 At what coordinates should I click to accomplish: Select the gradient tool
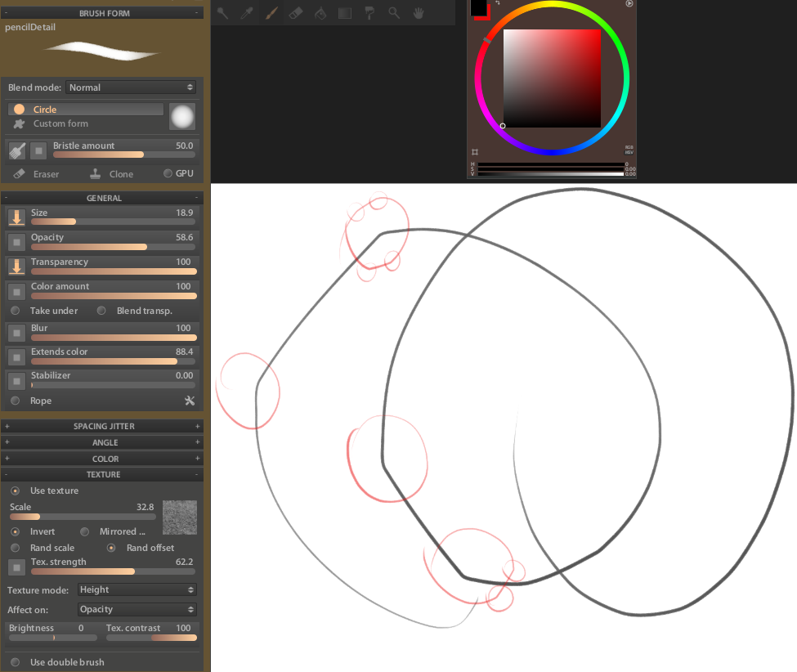pyautogui.click(x=345, y=13)
